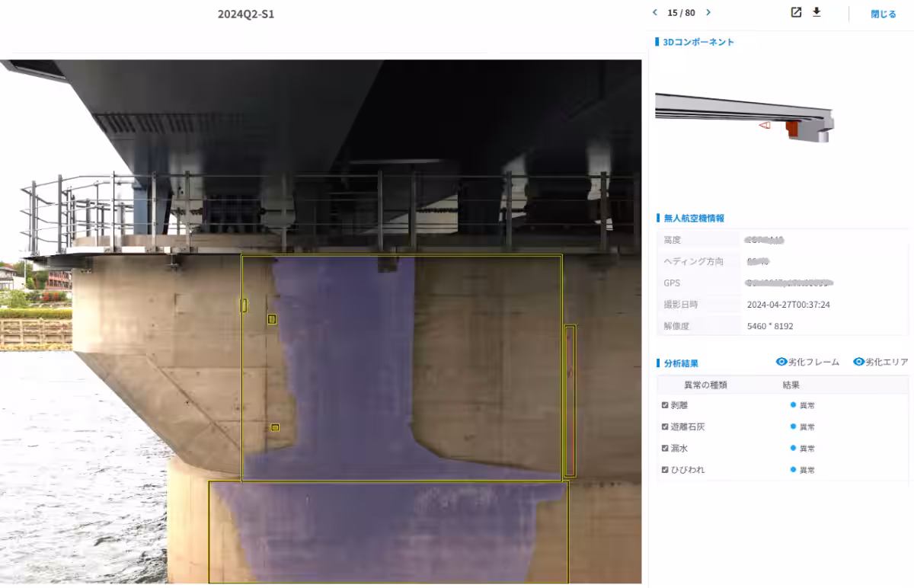Collapse the 3Dコンポーネント section header
This screenshot has height=588, width=914.
tap(696, 42)
